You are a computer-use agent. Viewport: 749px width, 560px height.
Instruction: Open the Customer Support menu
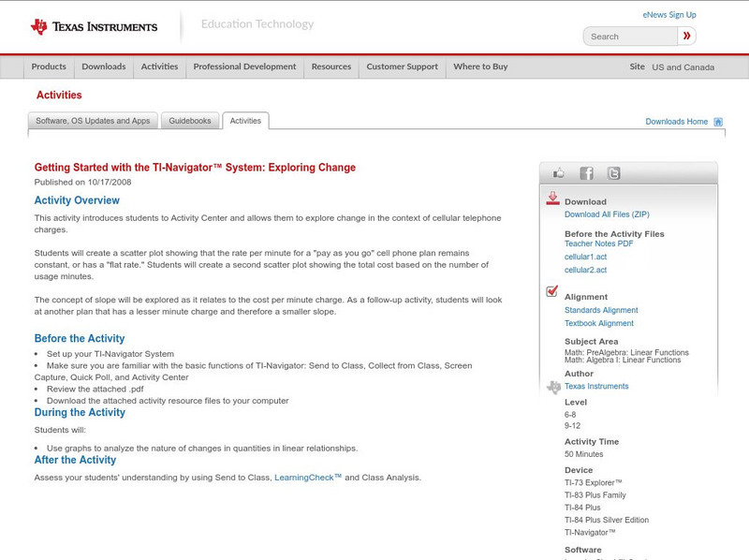tap(403, 66)
